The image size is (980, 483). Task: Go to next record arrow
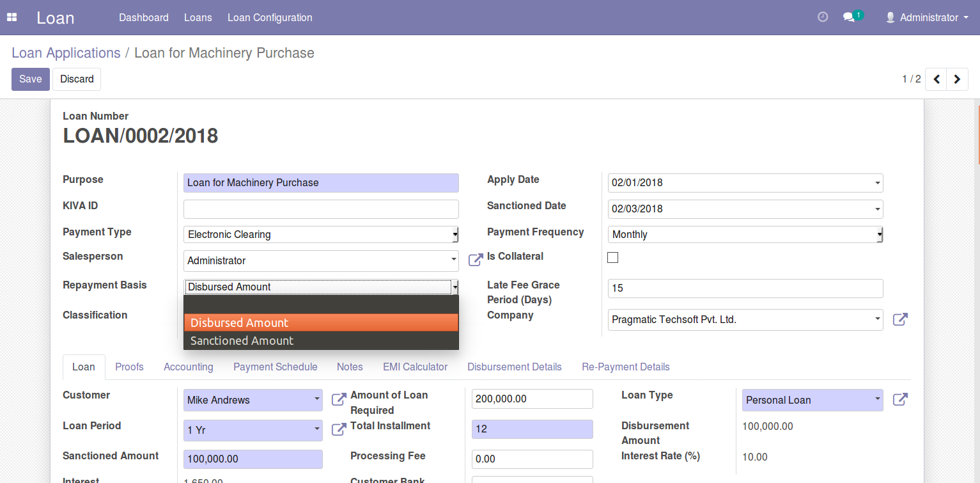957,79
